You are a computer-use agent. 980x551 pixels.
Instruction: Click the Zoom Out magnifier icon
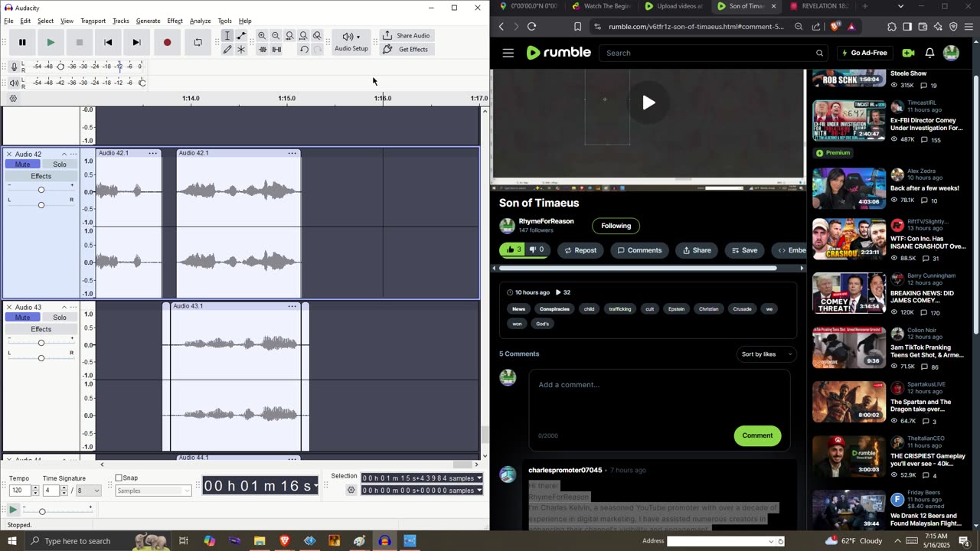tap(276, 36)
